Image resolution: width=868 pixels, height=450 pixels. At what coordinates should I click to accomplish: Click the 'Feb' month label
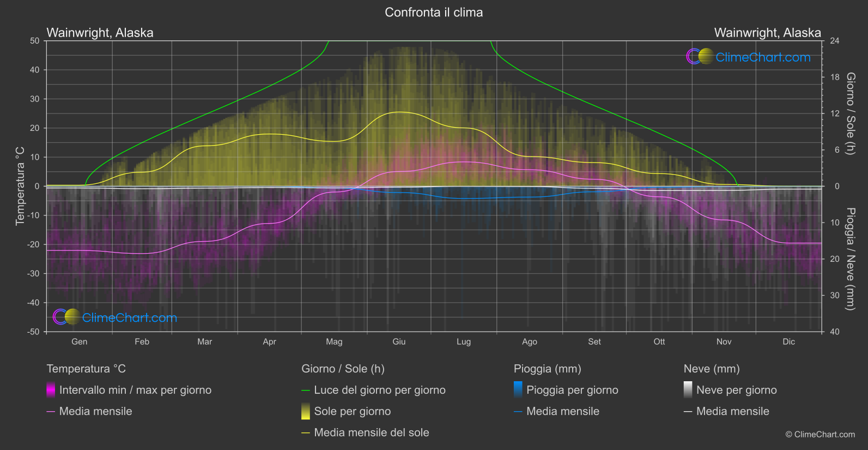point(142,341)
